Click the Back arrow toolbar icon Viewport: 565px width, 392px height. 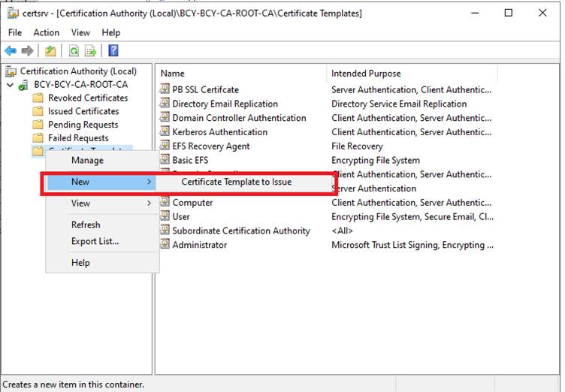[11, 51]
